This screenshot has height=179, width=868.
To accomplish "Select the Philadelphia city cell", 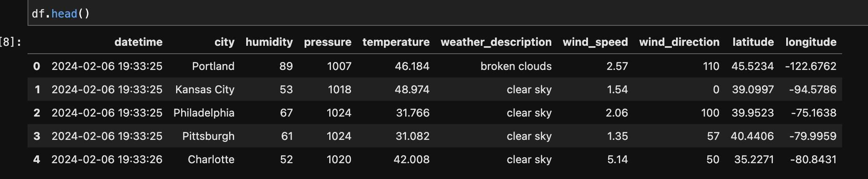I will tap(204, 113).
